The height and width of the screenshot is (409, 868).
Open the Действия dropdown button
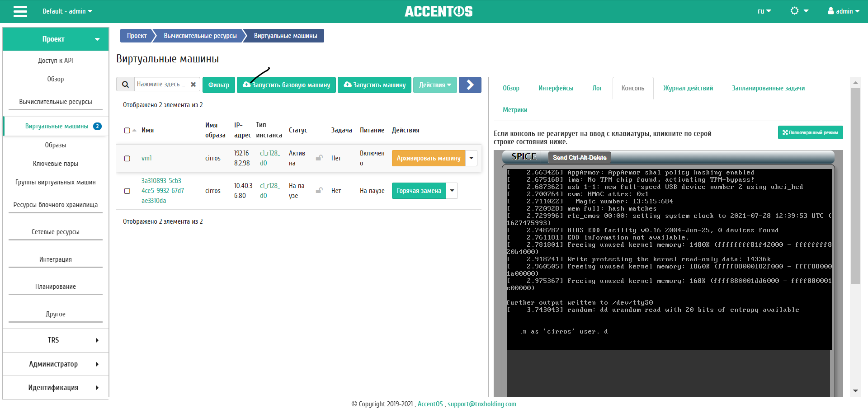pos(435,85)
